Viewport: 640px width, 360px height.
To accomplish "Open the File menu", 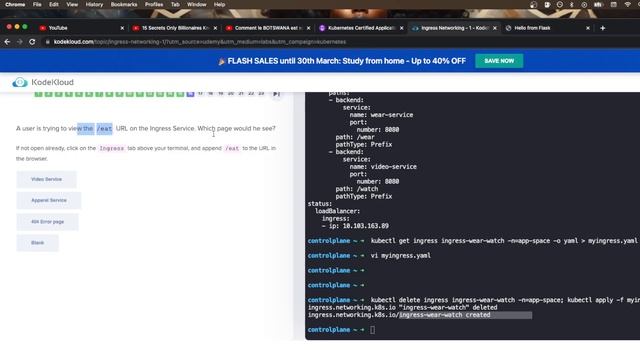I will tap(37, 4).
